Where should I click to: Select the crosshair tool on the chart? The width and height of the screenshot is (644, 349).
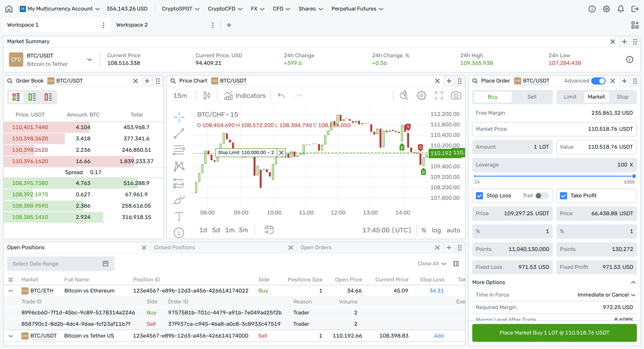179,117
